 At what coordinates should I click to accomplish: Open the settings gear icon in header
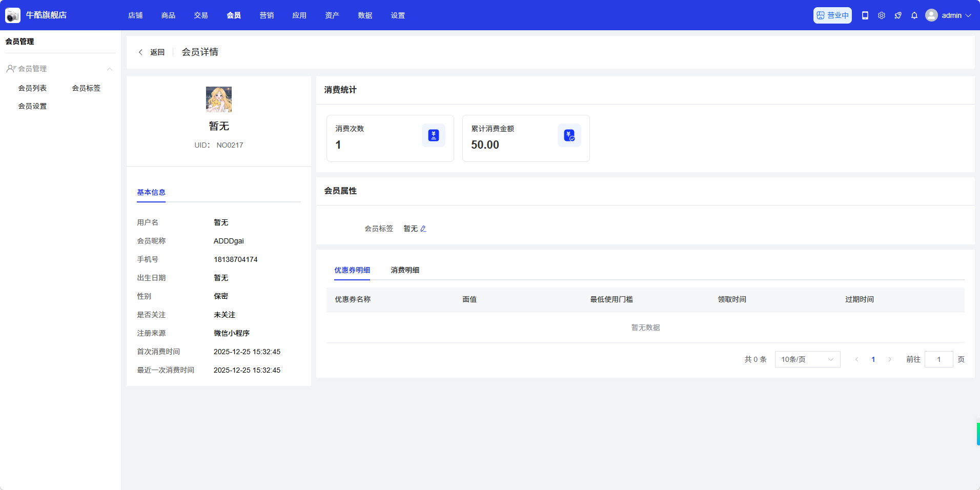pos(882,15)
